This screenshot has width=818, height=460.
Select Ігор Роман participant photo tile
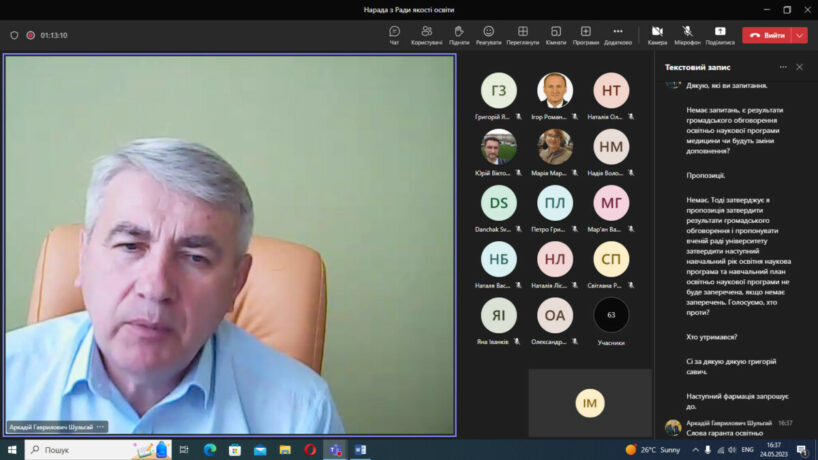[555, 91]
